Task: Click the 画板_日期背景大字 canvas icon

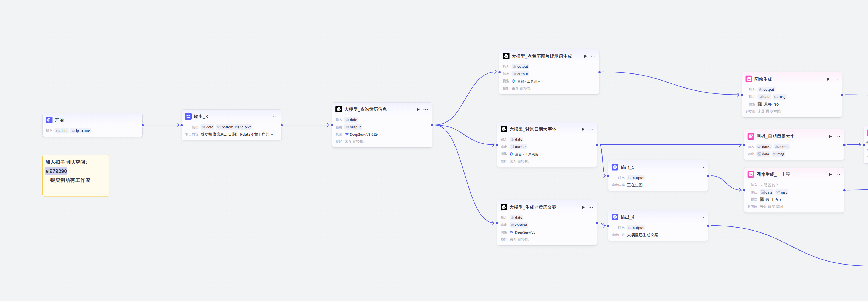Action: [x=751, y=136]
